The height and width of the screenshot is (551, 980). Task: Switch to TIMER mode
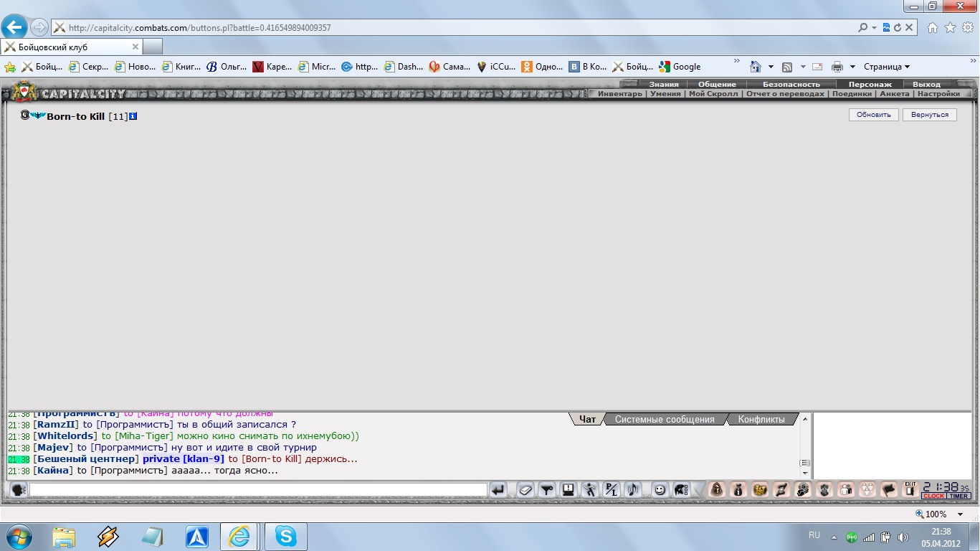tap(959, 496)
